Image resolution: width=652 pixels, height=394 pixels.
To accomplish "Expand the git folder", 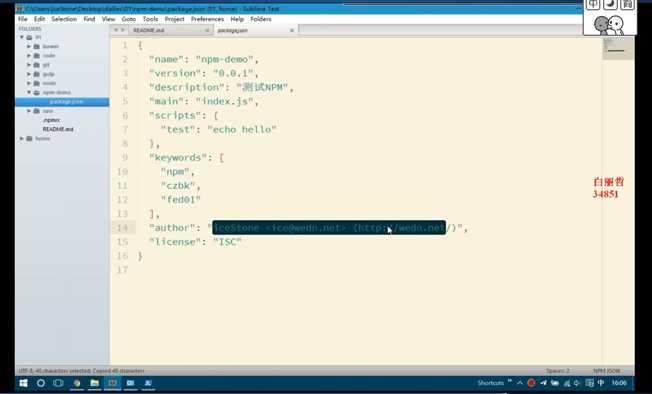I will [29, 65].
